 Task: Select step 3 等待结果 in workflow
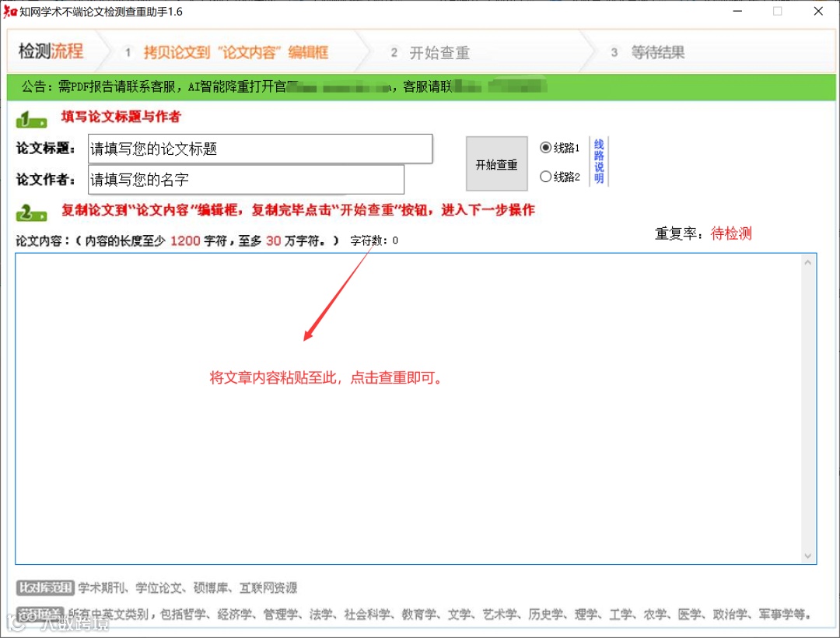[648, 52]
